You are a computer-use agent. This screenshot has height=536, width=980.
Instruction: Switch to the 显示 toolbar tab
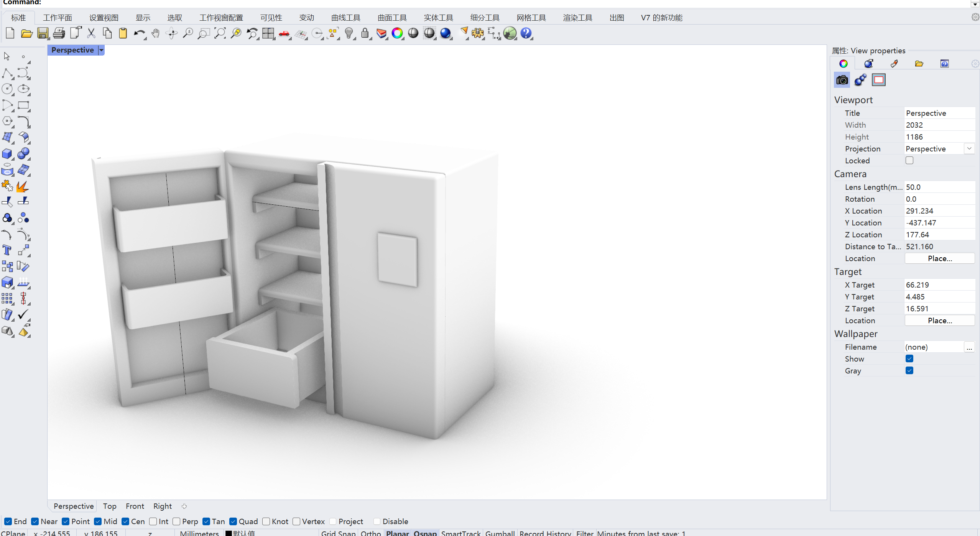[143, 18]
